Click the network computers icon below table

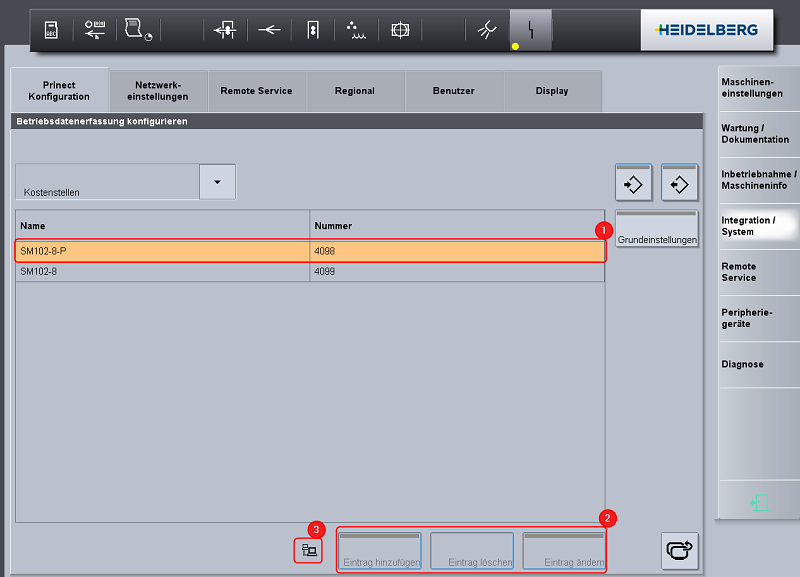(x=309, y=549)
